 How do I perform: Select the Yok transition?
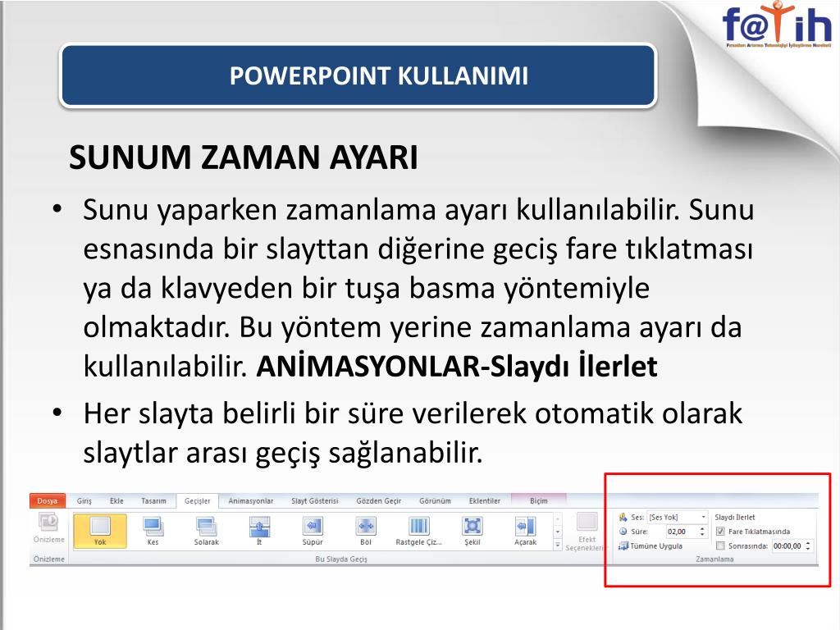click(x=100, y=531)
